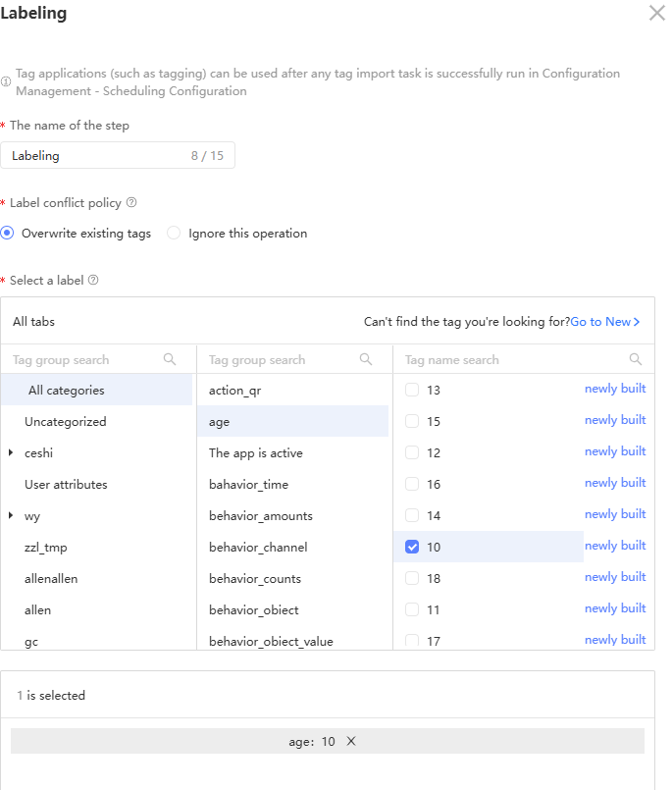
Task: Close the Labeling dialog with X icon
Action: point(656,13)
